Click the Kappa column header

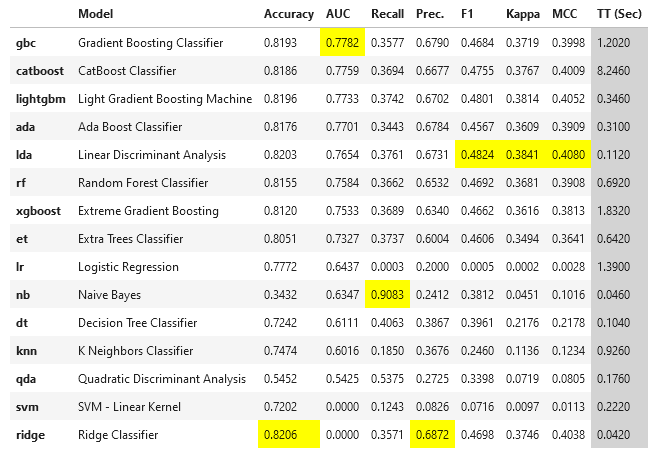523,14
